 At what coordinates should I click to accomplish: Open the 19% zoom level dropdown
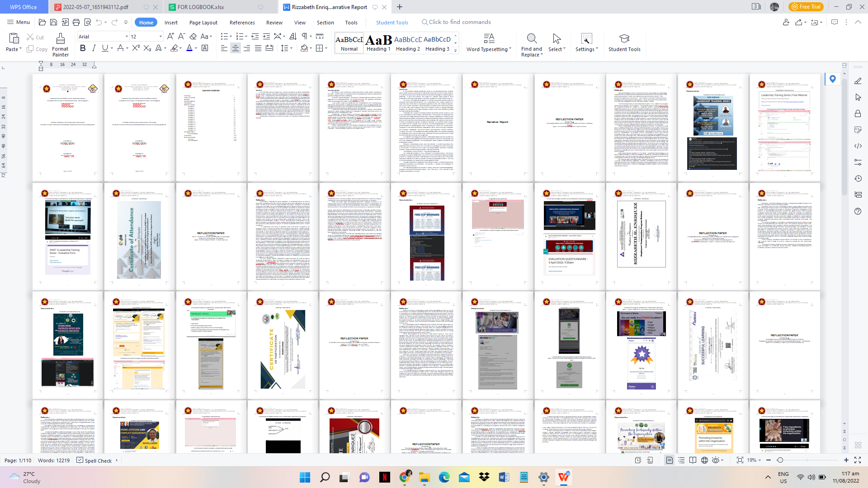(x=755, y=460)
